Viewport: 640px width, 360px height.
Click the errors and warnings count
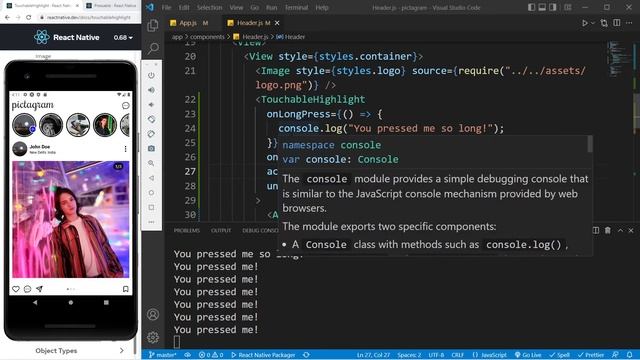click(x=211, y=355)
